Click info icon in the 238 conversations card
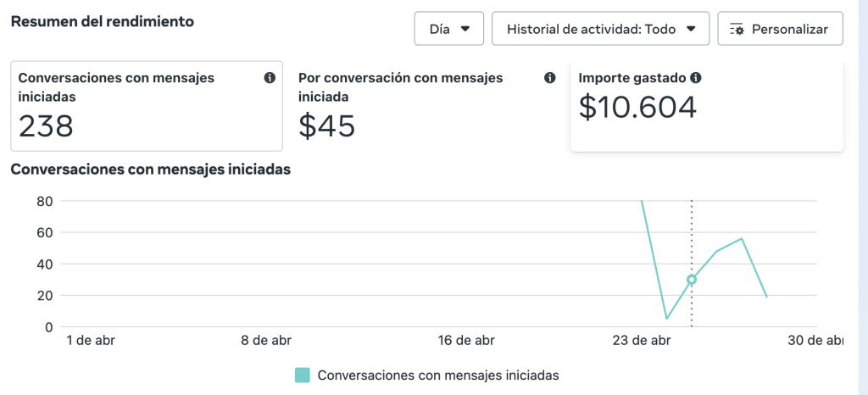The image size is (868, 395). [x=270, y=78]
